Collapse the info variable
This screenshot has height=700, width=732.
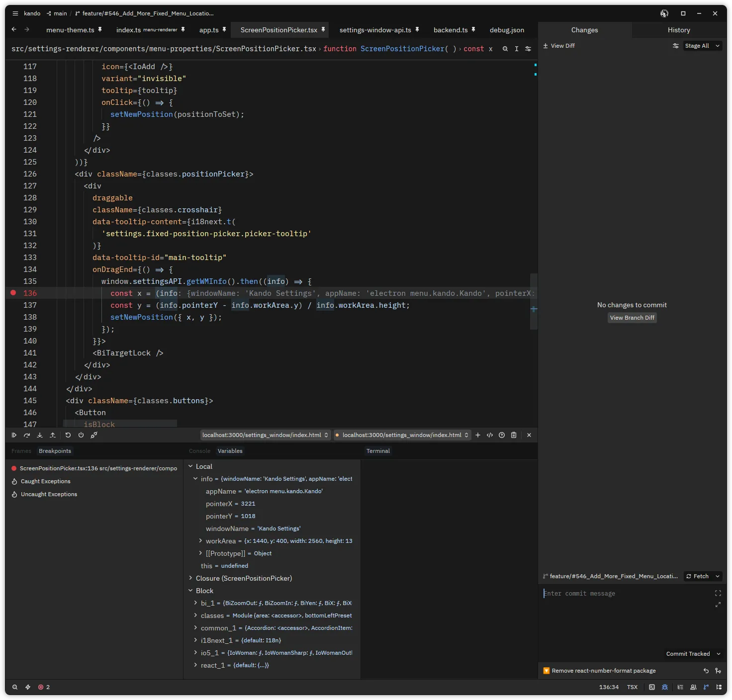195,479
